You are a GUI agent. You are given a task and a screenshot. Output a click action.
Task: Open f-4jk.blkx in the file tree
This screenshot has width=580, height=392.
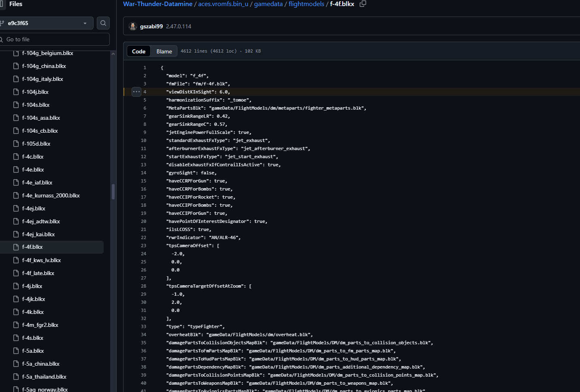[x=34, y=299]
